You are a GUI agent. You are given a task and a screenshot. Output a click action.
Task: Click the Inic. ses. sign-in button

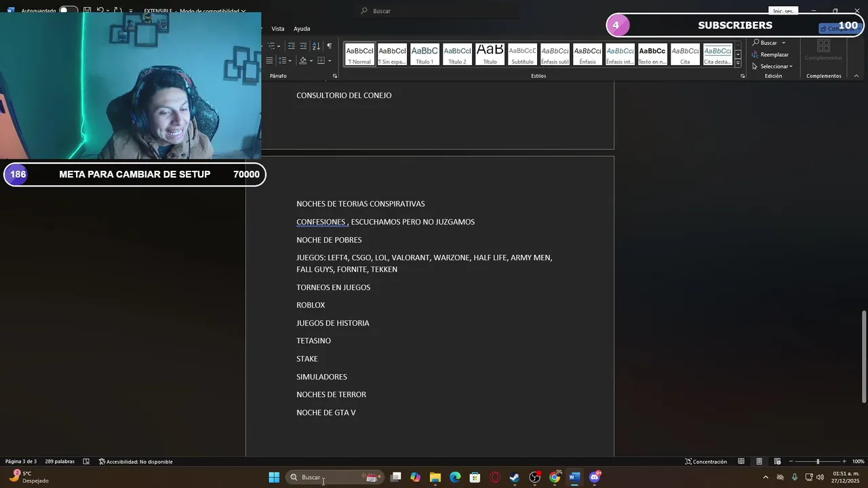[x=783, y=11]
